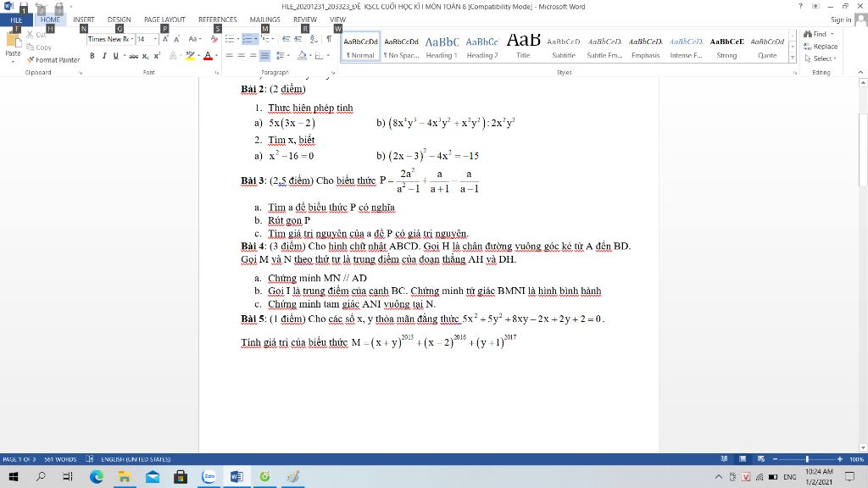Switch to Print Layout view

point(743,459)
